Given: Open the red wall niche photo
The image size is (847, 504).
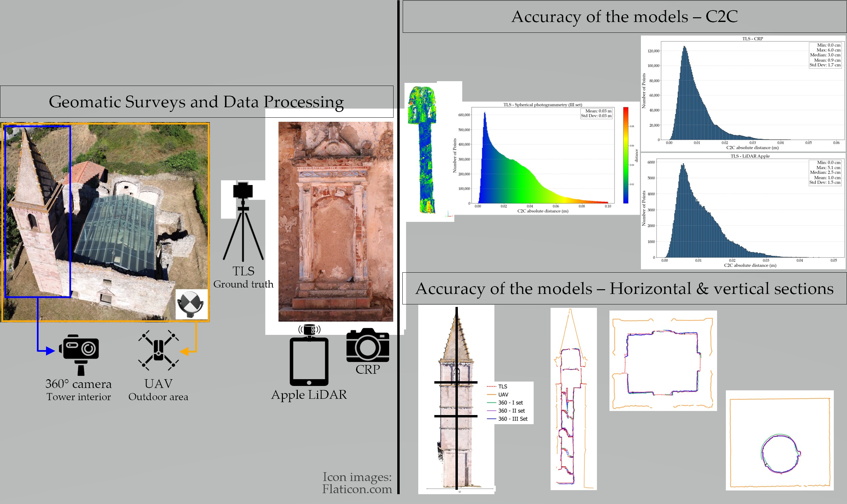Looking at the screenshot, I should pyautogui.click(x=335, y=222).
